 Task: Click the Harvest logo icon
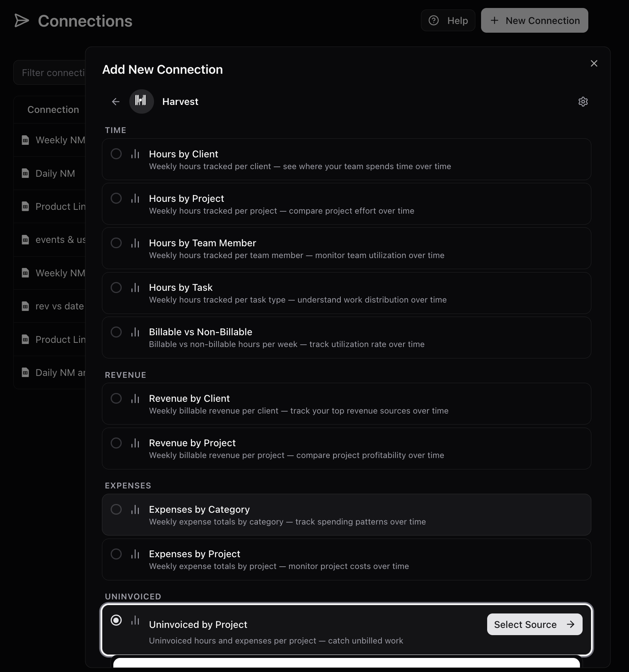tap(141, 101)
